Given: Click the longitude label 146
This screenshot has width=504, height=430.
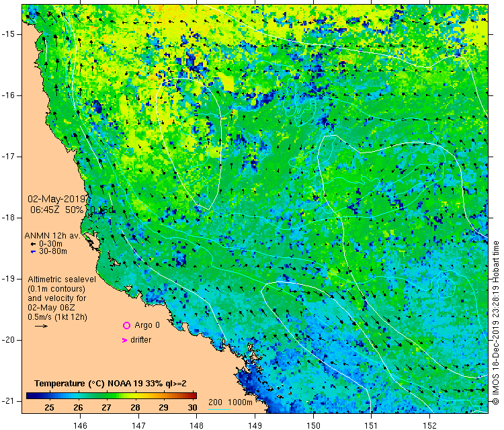Looking at the screenshot, I should point(80,425).
